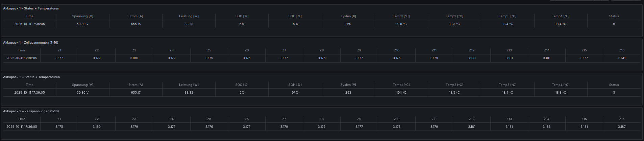Sort Akkupack 1 status table by Spannung [V]
Screen dimensions: 644x141
click(82, 16)
